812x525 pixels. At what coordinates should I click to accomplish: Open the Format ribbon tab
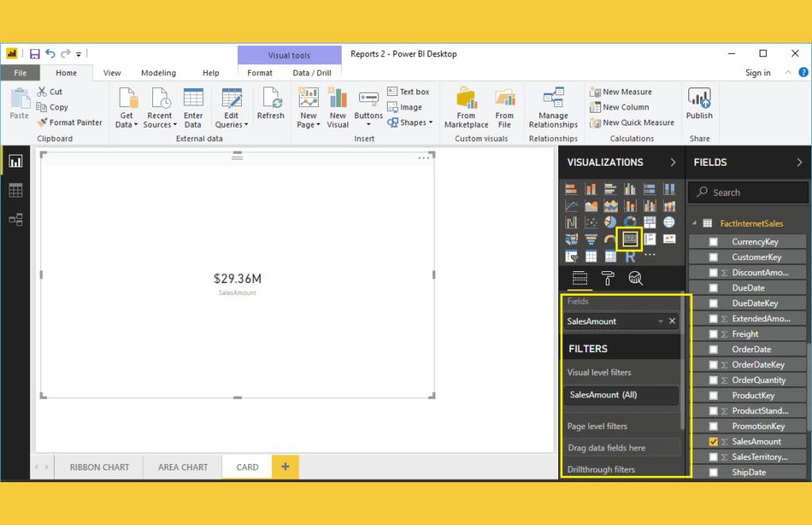260,73
